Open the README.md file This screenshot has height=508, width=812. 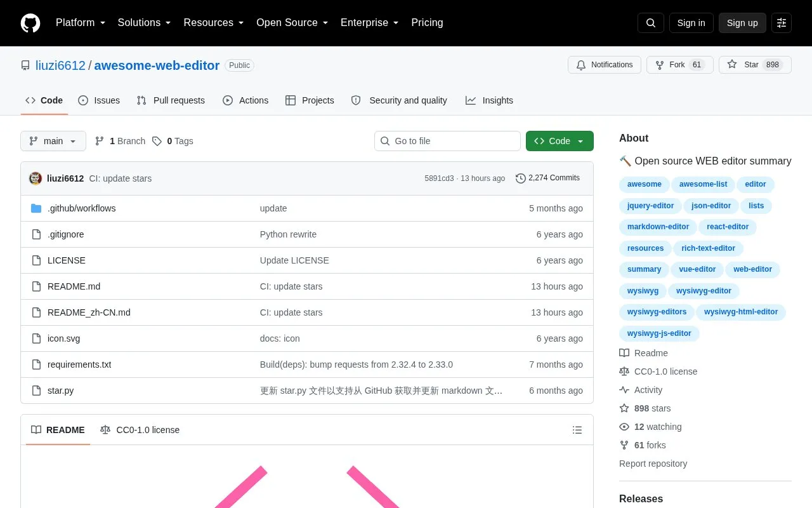(x=74, y=286)
